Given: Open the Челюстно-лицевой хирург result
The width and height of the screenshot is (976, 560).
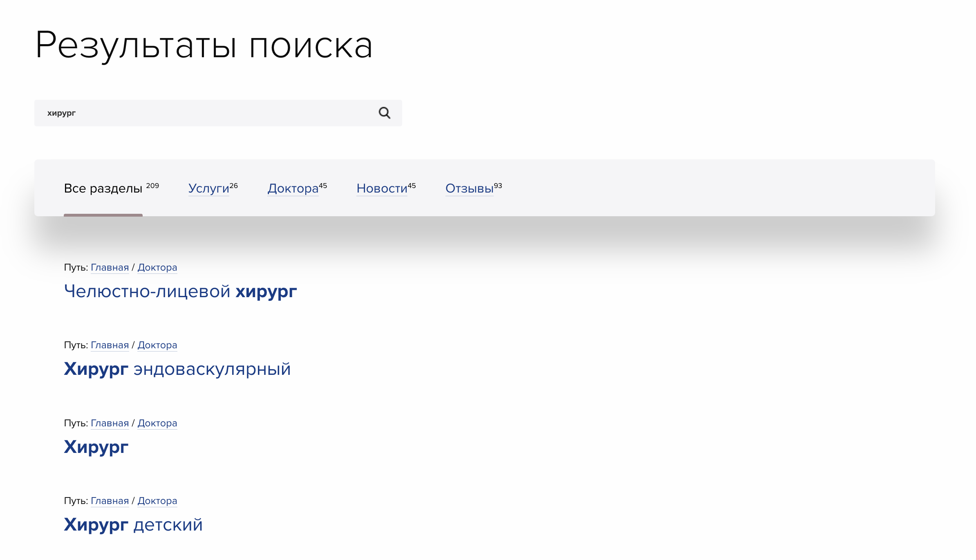Looking at the screenshot, I should [x=180, y=291].
